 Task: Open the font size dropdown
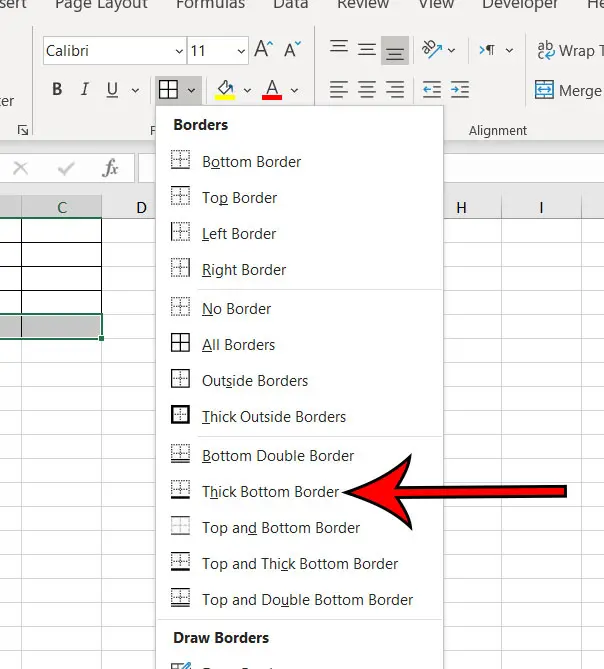tap(241, 50)
